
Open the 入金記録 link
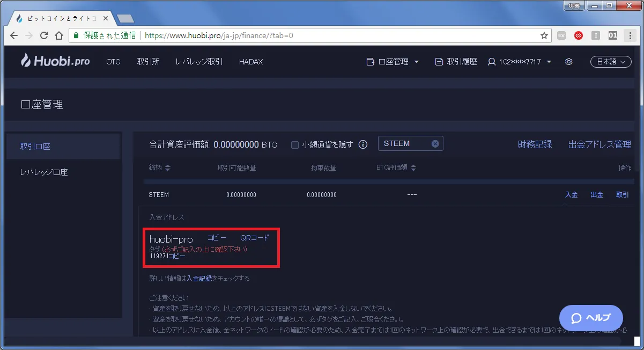click(x=199, y=279)
